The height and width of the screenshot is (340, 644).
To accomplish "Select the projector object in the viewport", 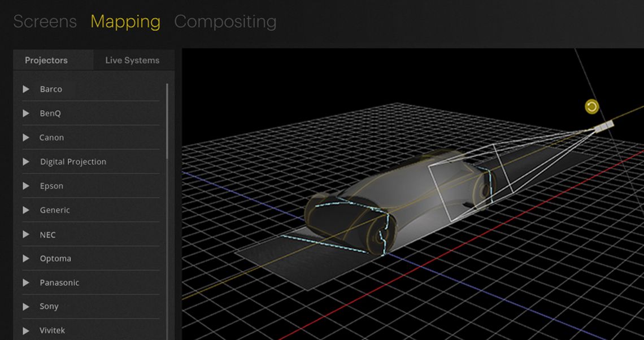I will (x=604, y=126).
